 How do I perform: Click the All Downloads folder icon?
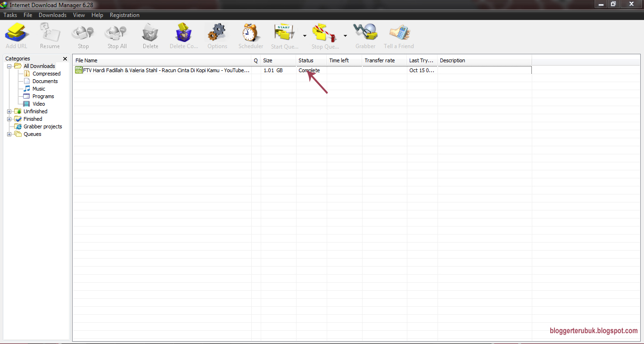pos(18,66)
